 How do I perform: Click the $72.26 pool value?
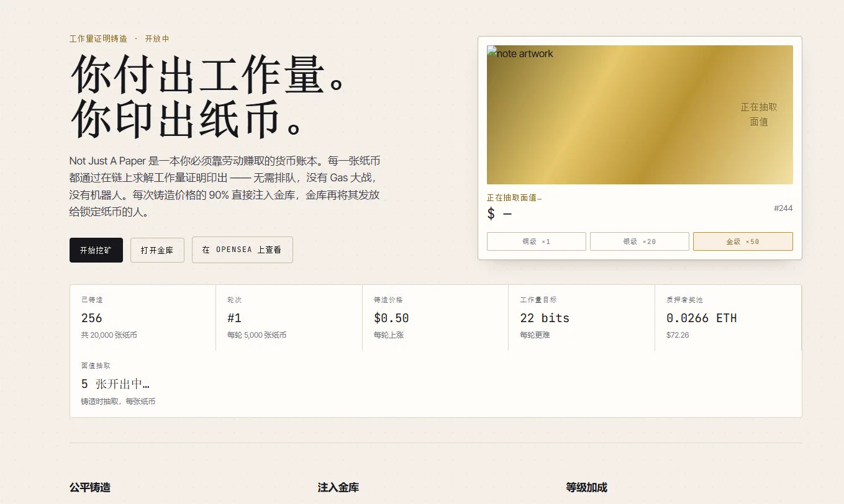click(x=678, y=335)
